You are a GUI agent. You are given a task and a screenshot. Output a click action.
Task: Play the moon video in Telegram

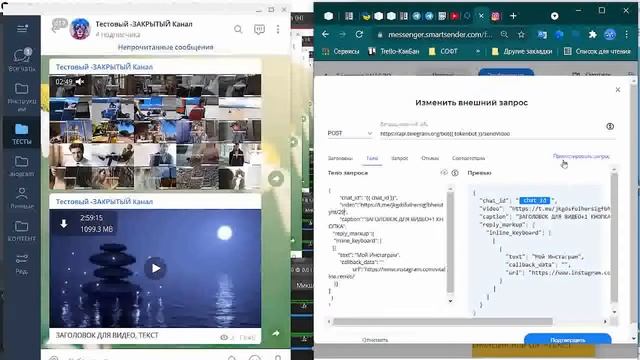[155, 268]
